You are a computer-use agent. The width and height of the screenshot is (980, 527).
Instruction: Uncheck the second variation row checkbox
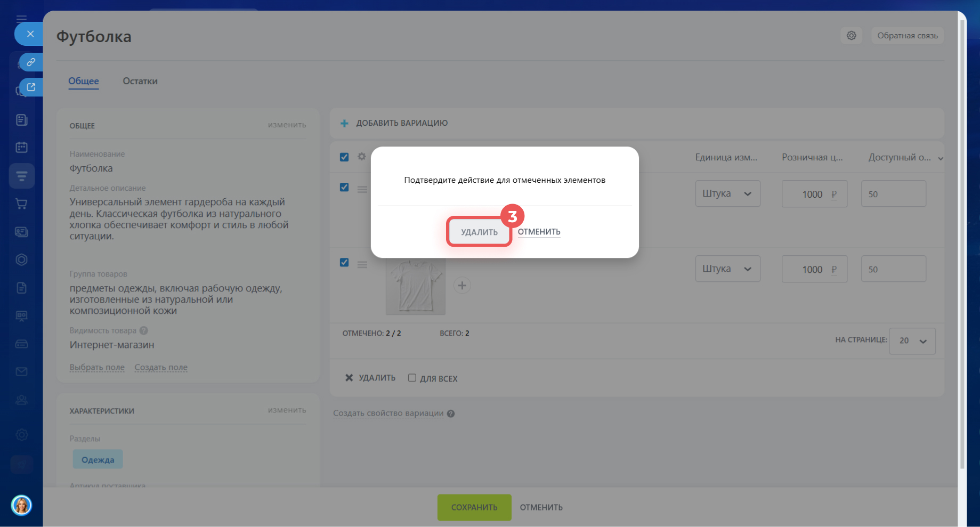[344, 263]
